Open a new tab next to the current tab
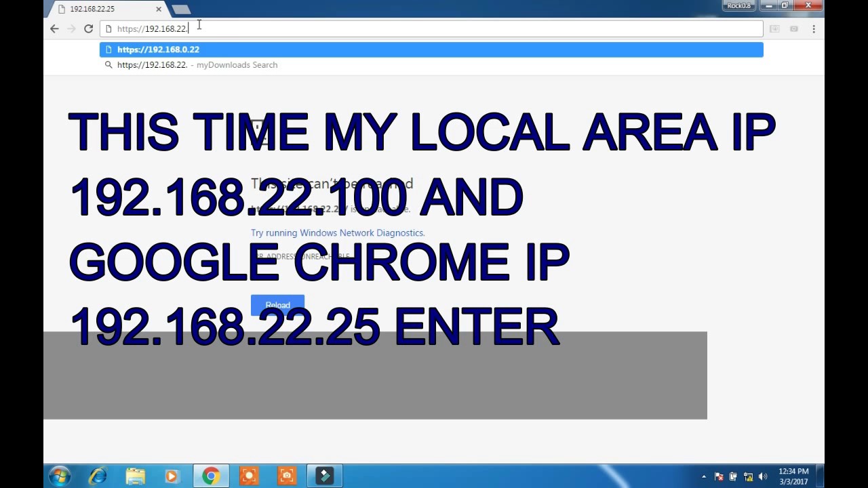Image resolution: width=868 pixels, height=488 pixels. click(181, 9)
